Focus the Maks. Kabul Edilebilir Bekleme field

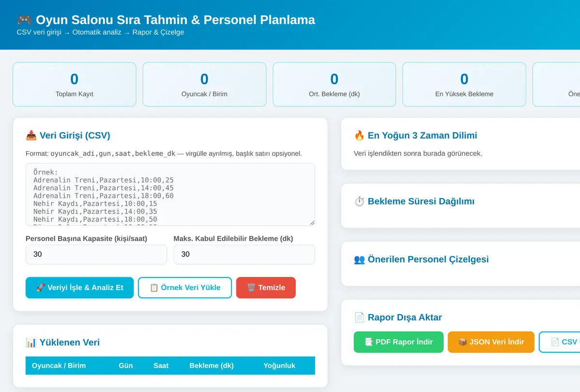[244, 254]
